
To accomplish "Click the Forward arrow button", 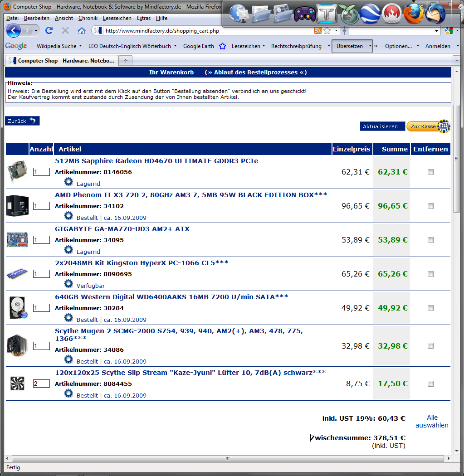I will (x=27, y=31).
